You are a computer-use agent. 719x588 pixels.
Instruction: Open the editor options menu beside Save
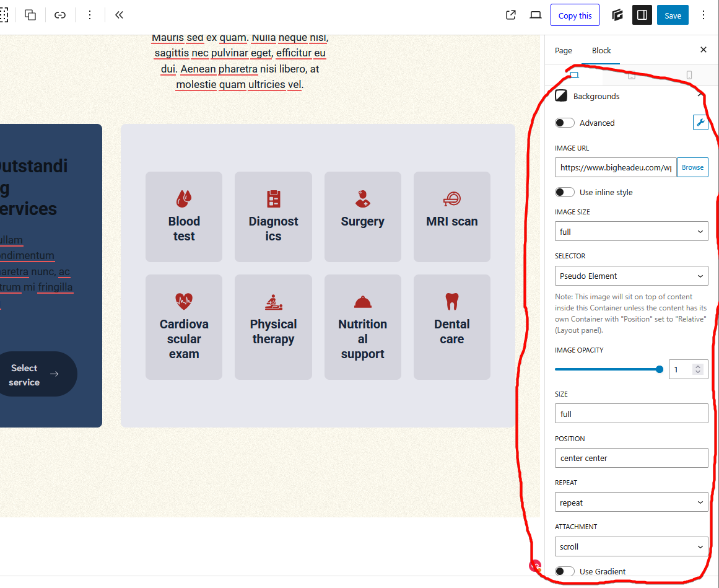704,15
